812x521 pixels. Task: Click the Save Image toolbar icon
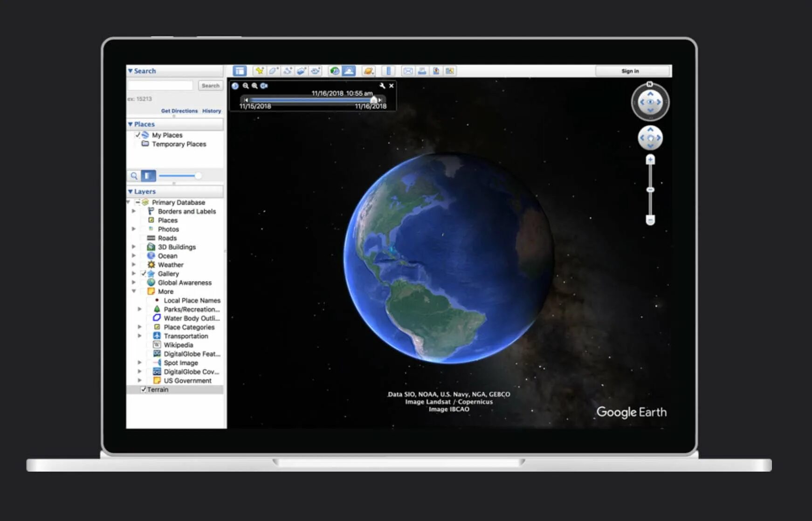[436, 71]
